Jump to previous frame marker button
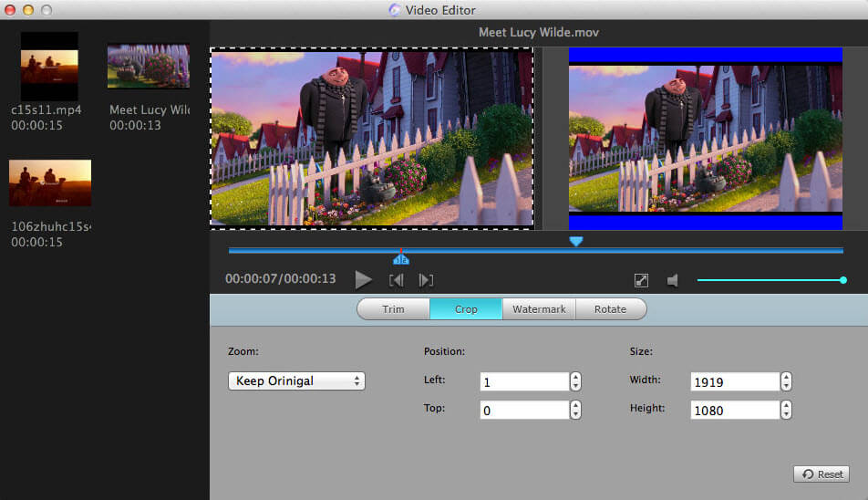The image size is (868, 500). [x=397, y=280]
